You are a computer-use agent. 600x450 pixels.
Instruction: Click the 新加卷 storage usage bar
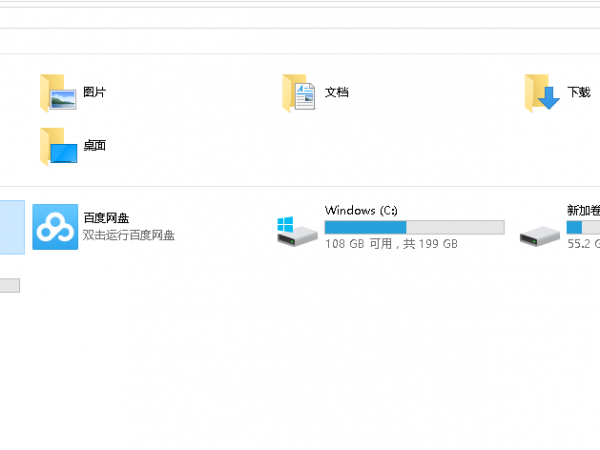tap(584, 227)
